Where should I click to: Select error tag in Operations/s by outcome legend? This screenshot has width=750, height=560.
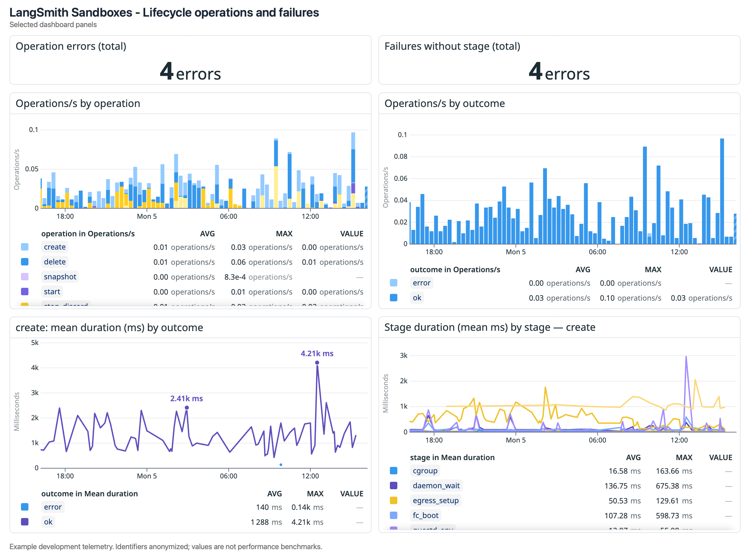421,283
